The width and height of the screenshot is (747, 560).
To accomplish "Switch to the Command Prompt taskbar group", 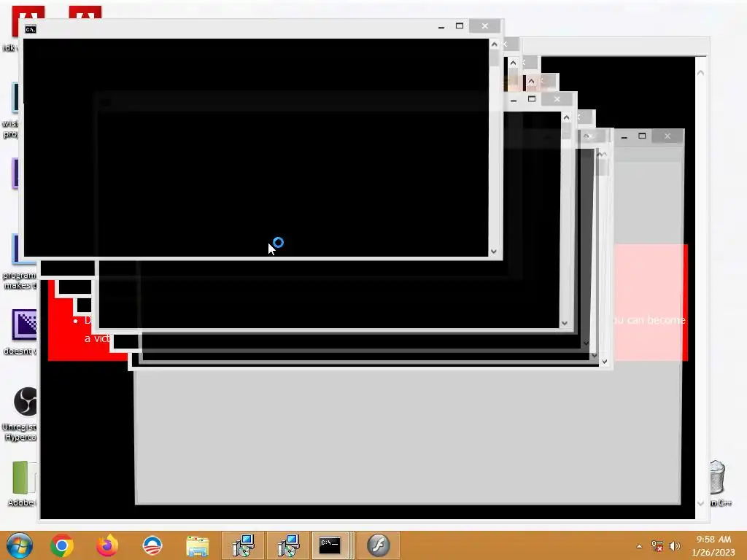I will point(333,545).
